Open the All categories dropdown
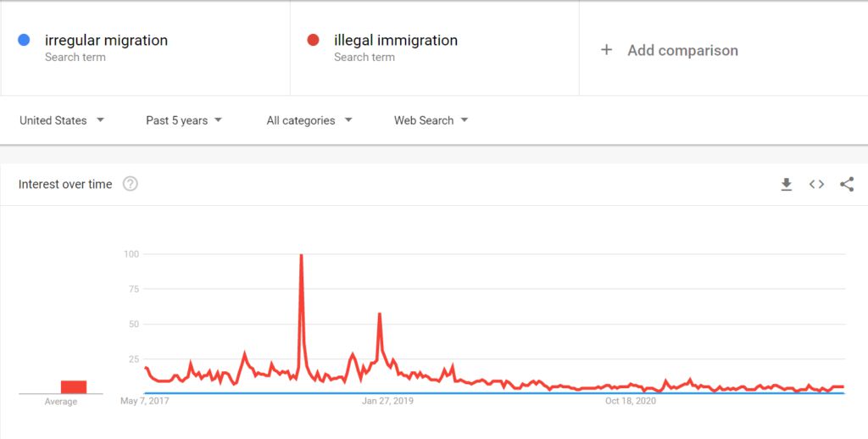This screenshot has width=868, height=439. 309,120
